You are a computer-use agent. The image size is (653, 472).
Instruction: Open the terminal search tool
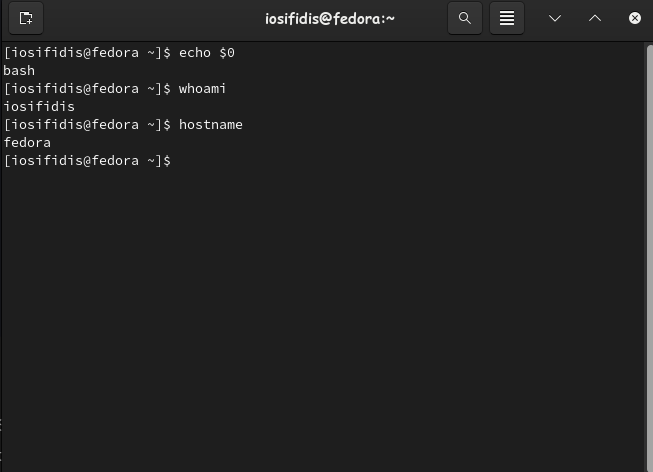(x=465, y=18)
